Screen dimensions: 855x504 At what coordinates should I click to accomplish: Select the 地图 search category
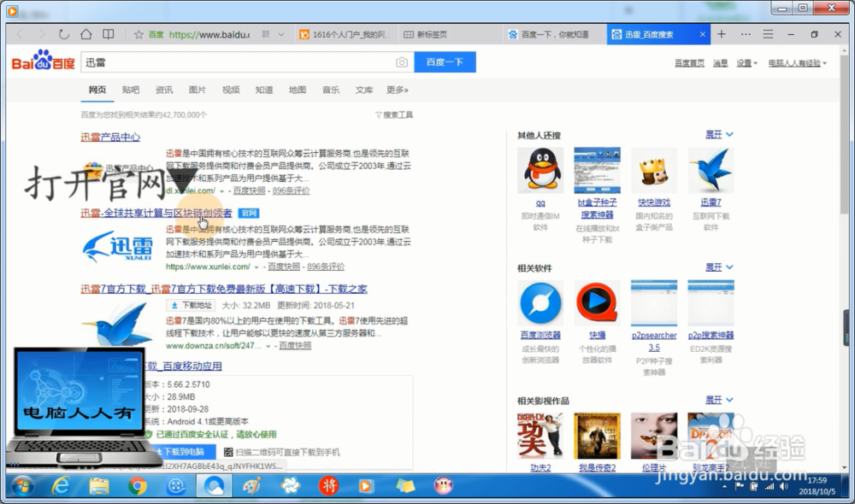point(298,90)
